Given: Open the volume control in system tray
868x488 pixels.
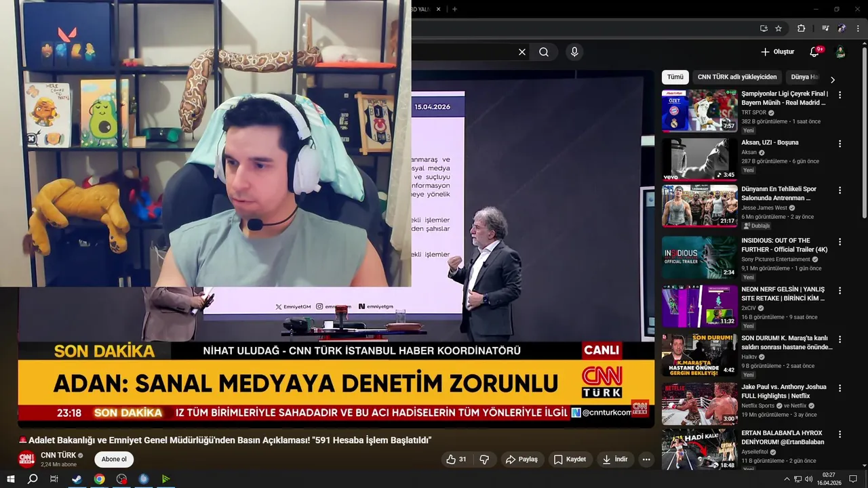Looking at the screenshot, I should pyautogui.click(x=808, y=479).
